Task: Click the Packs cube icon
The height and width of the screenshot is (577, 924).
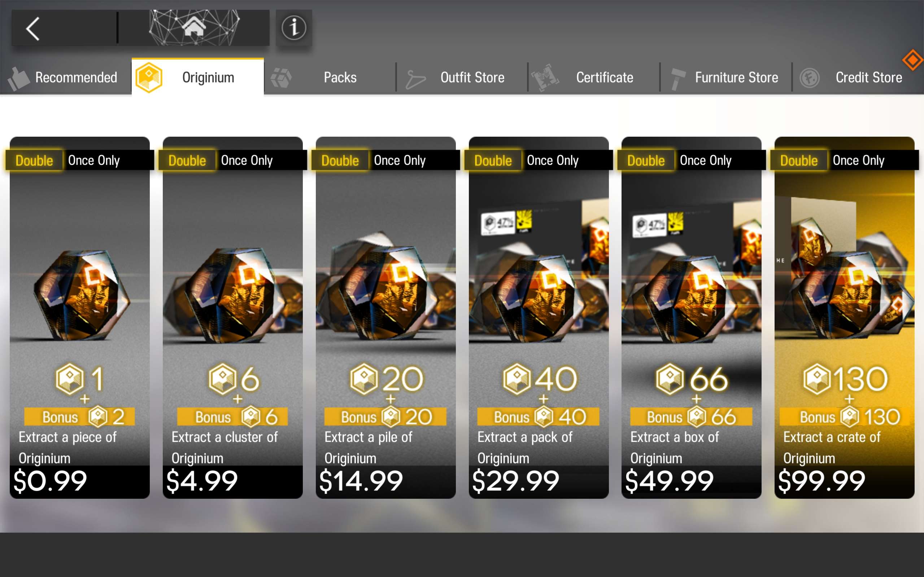Action: pos(281,78)
